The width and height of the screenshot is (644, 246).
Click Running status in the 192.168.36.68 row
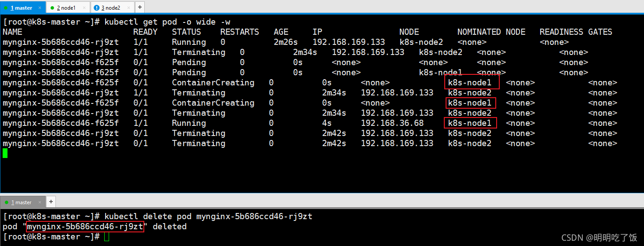point(189,123)
